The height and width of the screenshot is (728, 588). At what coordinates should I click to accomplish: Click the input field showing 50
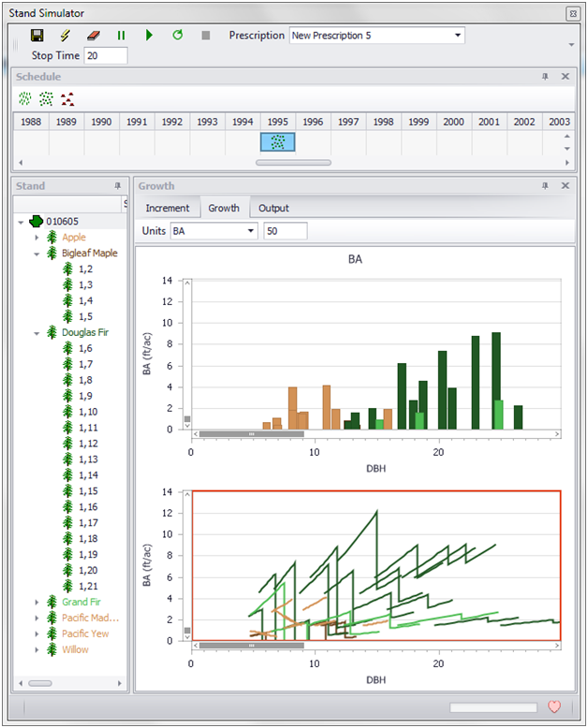(x=286, y=231)
